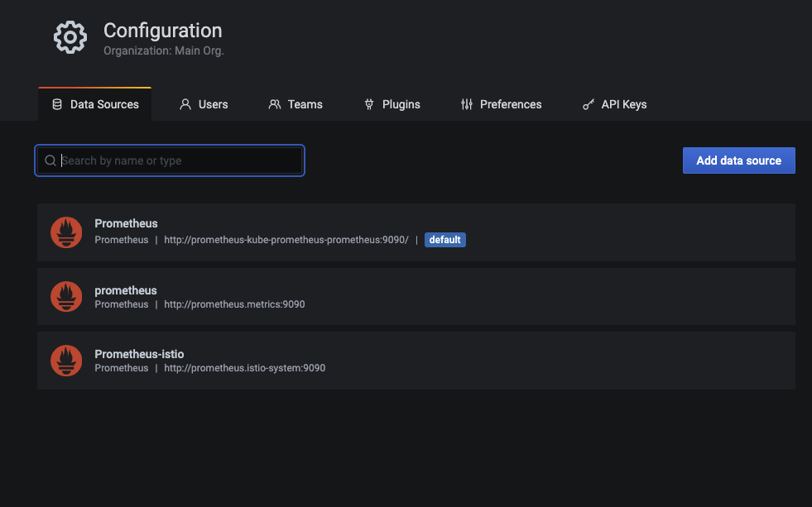Open the lowercase prometheus data source title

tap(125, 290)
